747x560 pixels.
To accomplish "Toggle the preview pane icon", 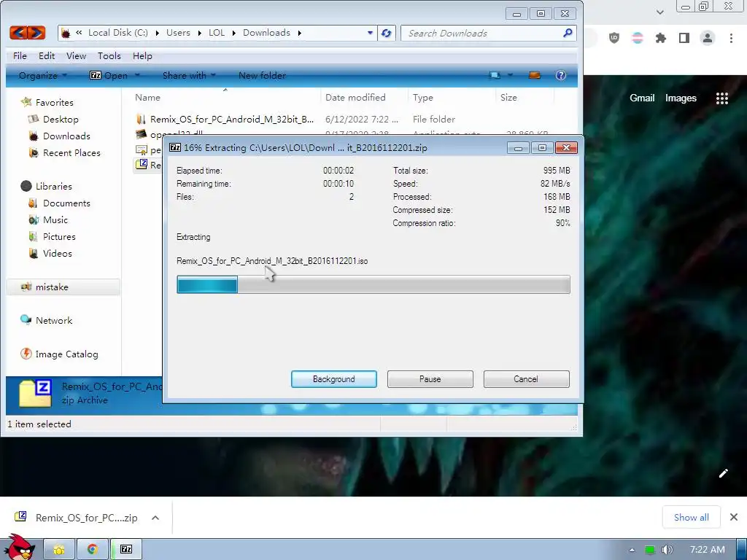I will pyautogui.click(x=535, y=75).
